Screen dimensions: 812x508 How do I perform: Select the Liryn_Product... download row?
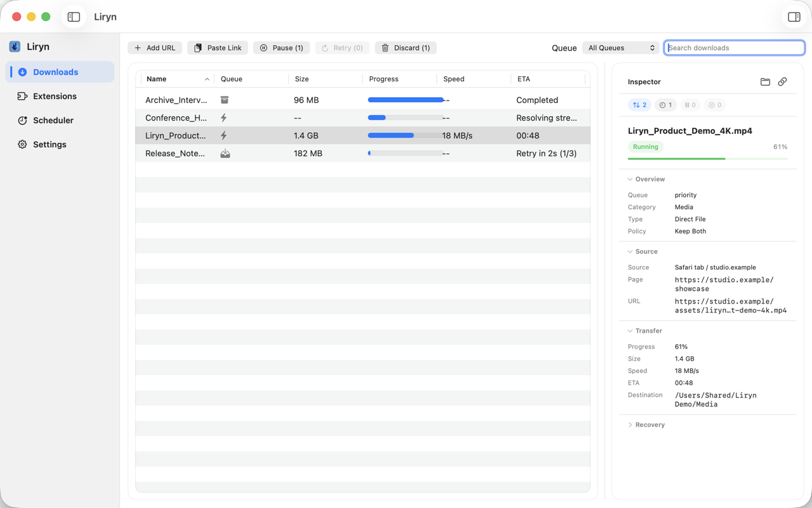click(363, 135)
